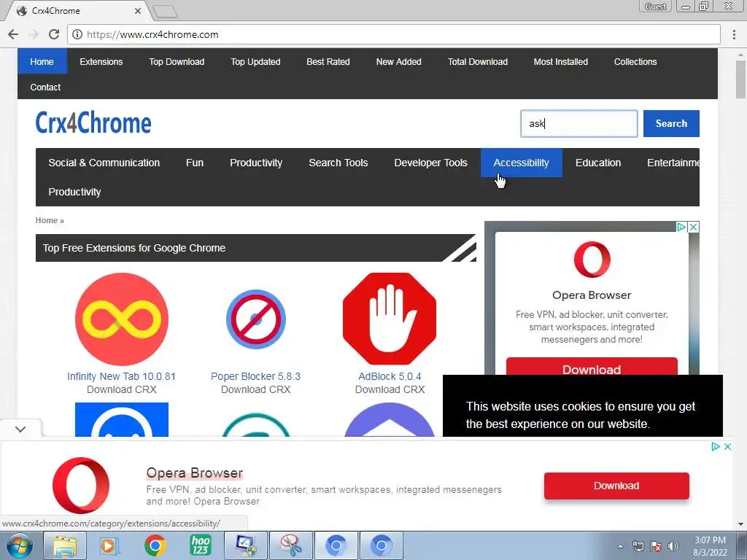The width and height of the screenshot is (747, 560).
Task: Open Developer Tools category
Action: [x=430, y=163]
